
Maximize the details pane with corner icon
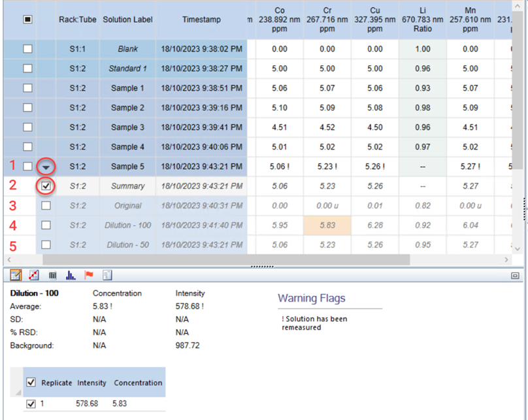coord(515,276)
